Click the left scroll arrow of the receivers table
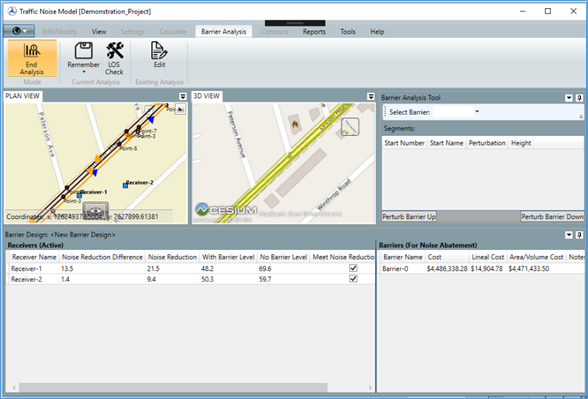The width and height of the screenshot is (588, 399). coord(14,387)
